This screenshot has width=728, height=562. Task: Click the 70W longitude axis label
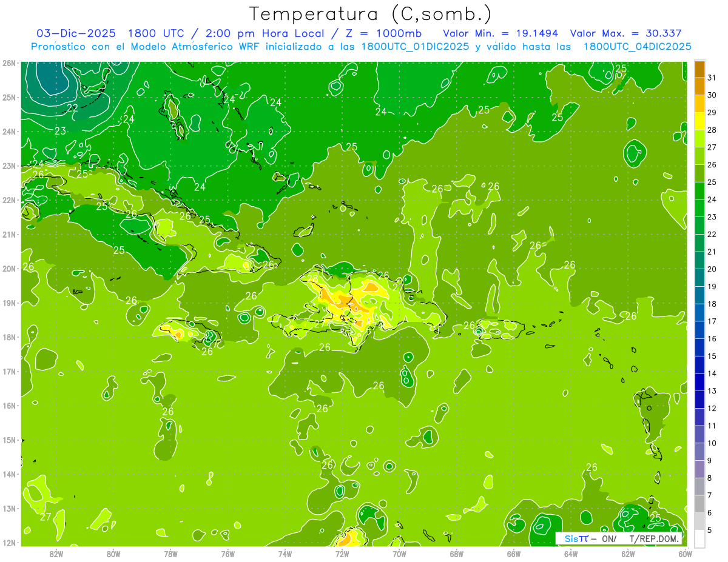tap(399, 554)
